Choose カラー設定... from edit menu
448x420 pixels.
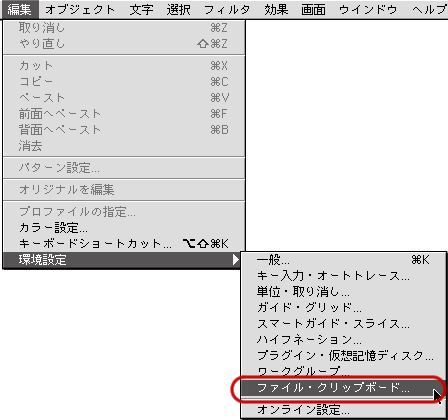click(124, 228)
